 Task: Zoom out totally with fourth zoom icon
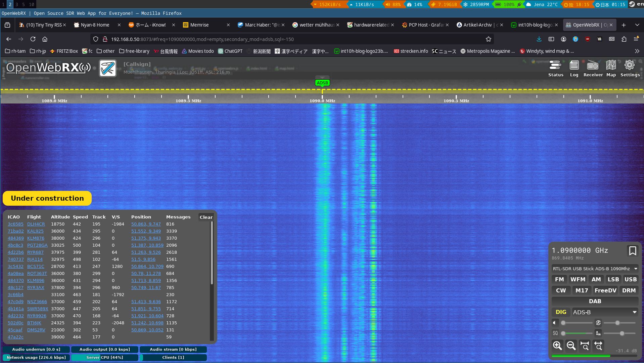pyautogui.click(x=598, y=346)
